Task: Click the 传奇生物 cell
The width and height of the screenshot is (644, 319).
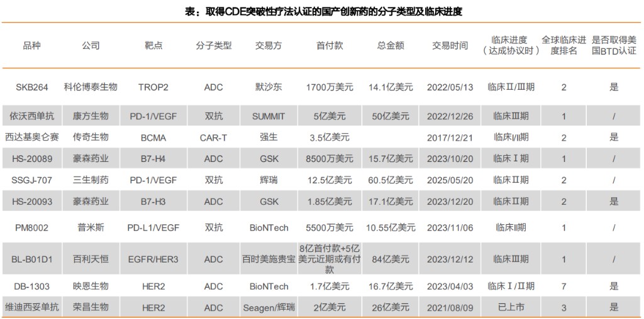Action: pos(91,137)
